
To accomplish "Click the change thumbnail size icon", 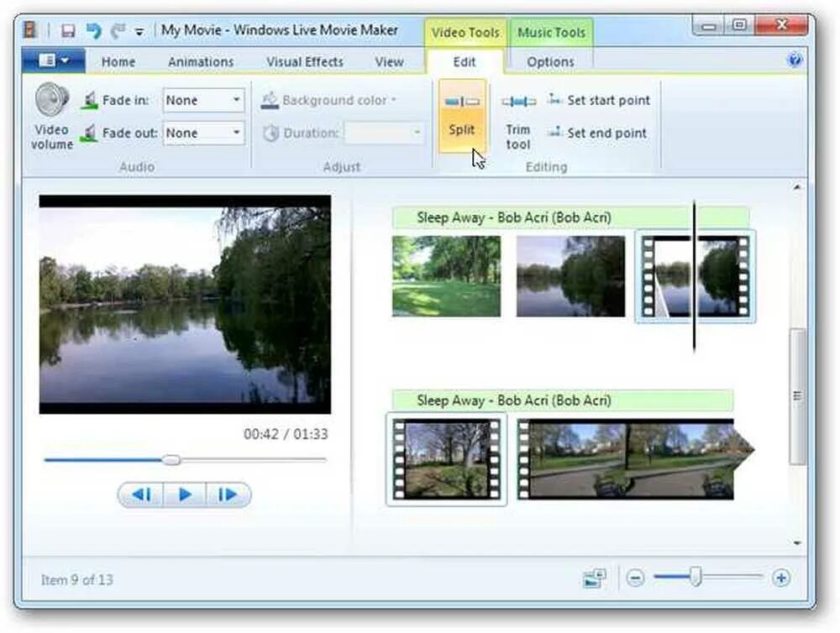I will [594, 578].
